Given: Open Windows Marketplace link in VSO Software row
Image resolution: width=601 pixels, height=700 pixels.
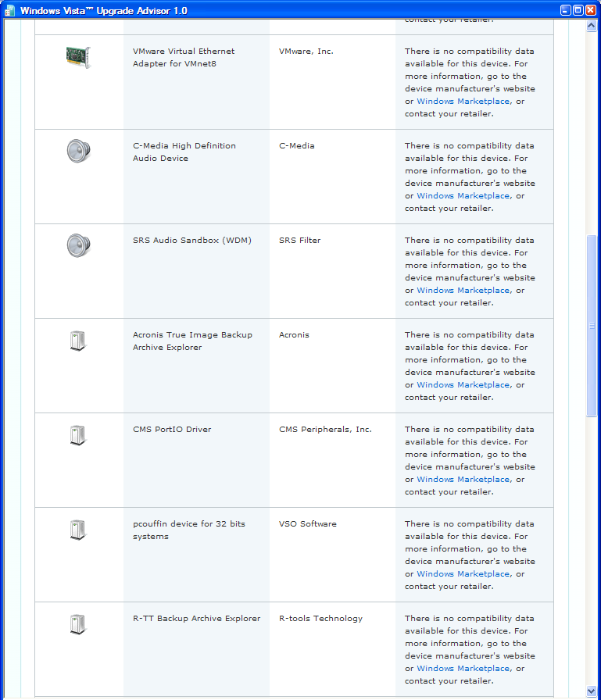Looking at the screenshot, I should coord(463,574).
